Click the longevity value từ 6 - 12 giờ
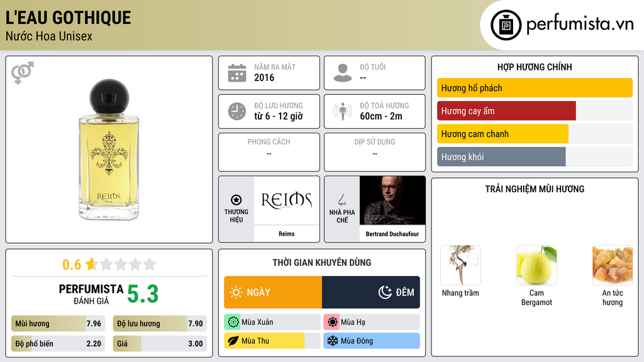 tap(279, 116)
